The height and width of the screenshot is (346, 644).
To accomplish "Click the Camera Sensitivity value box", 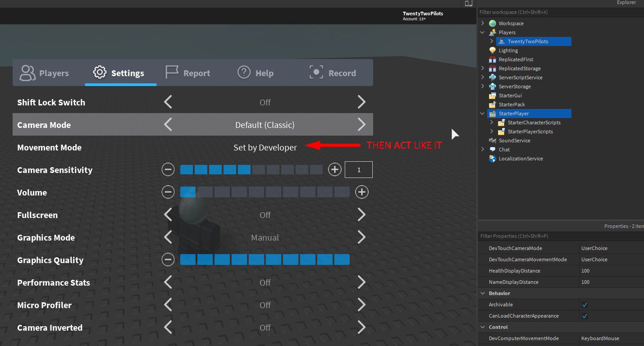I will click(359, 170).
